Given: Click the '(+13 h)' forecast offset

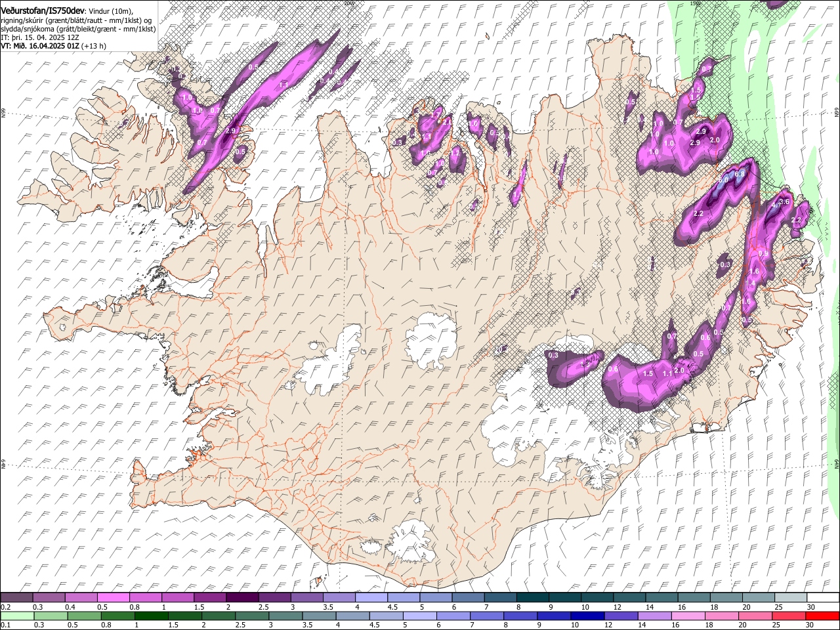Looking at the screenshot, I should coord(94,46).
